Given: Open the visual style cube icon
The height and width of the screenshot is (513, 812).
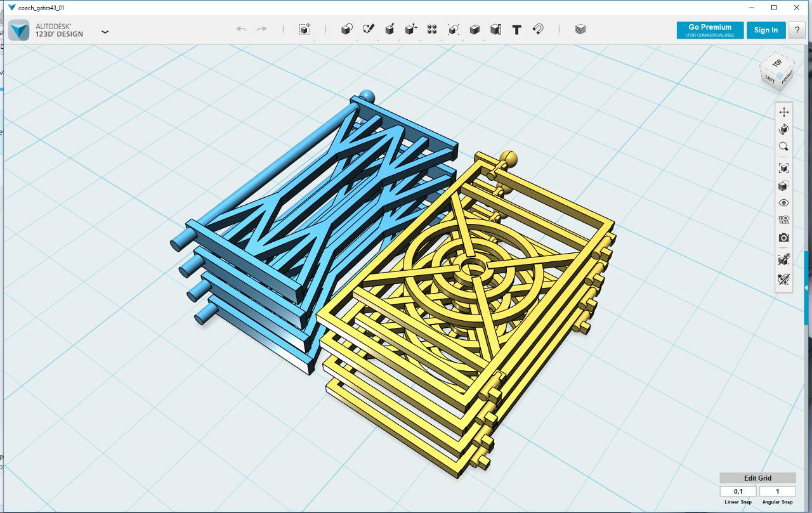Looking at the screenshot, I should coord(784,186).
